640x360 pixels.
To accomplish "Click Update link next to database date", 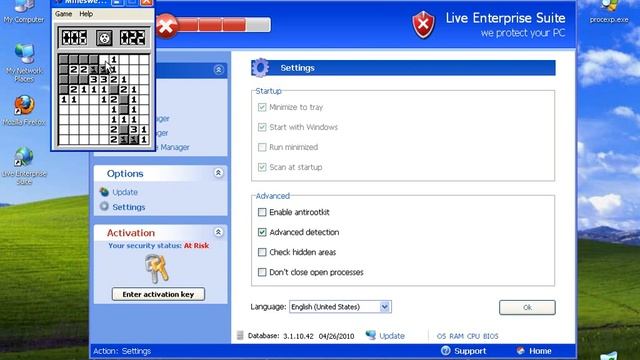I will pos(392,336).
